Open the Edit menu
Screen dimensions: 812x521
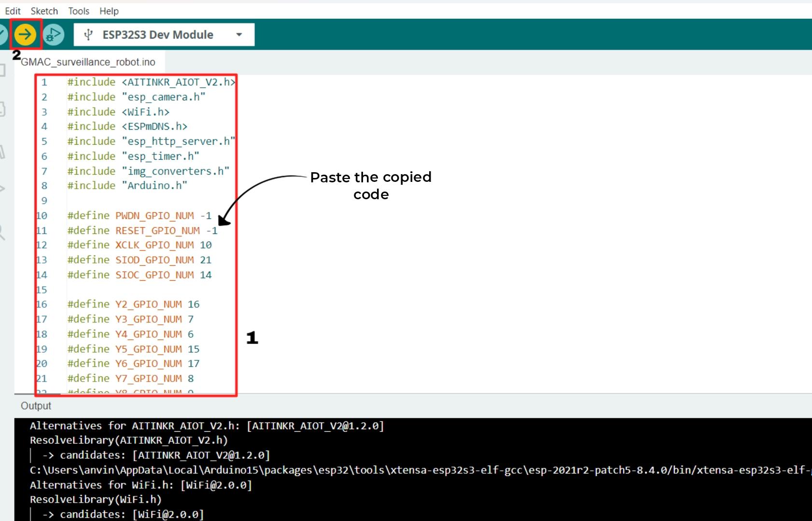pyautogui.click(x=13, y=11)
